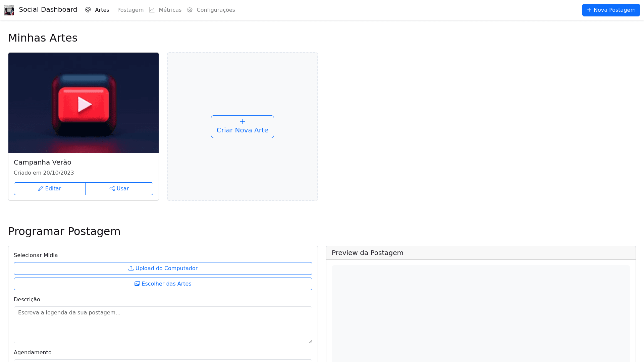Click the pencil icon on Editar
Viewport: 644px width, 362px height.
(x=41, y=189)
